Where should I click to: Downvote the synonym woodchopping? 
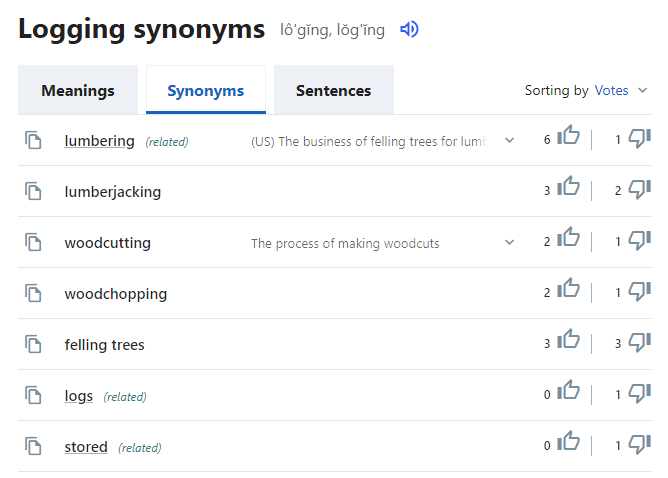tap(639, 291)
